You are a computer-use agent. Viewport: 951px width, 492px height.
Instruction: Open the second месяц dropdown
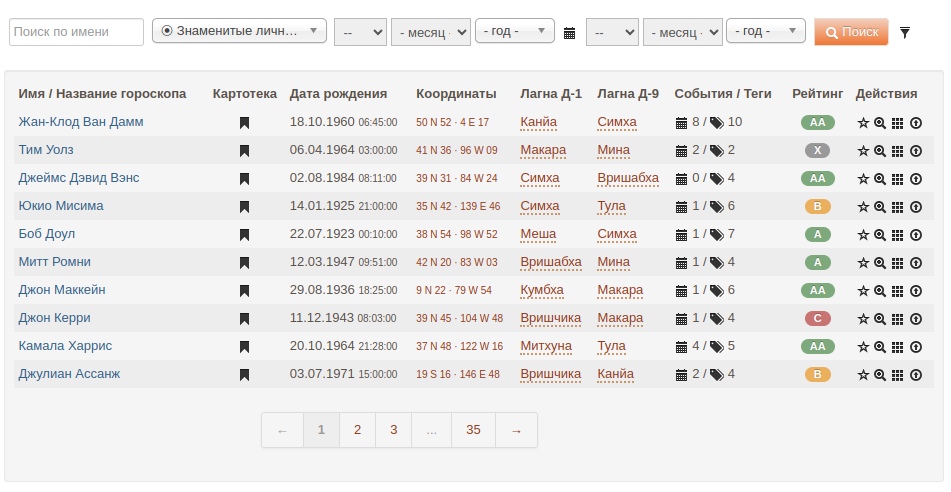coord(682,32)
